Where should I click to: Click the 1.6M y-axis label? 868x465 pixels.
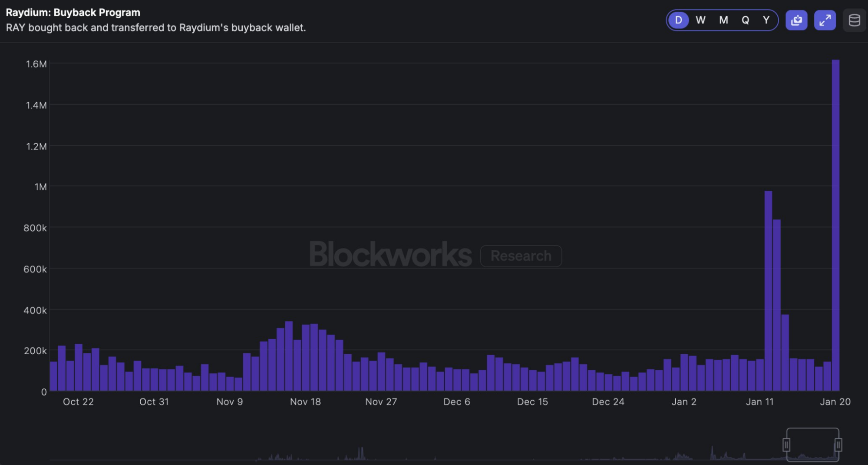[36, 64]
